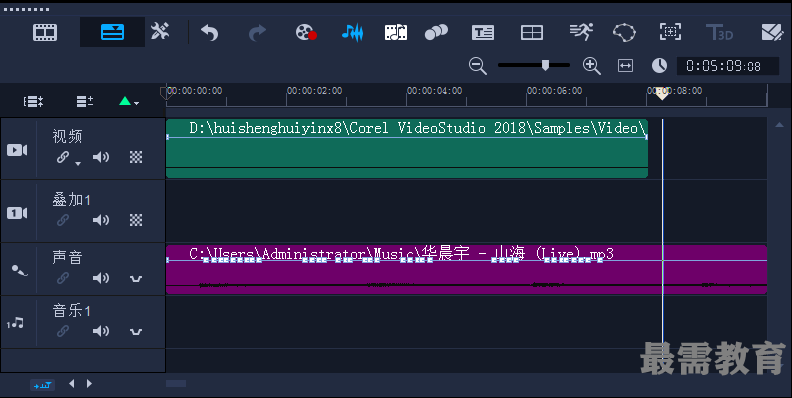The image size is (792, 398).
Task: Adjust the timeline zoom slider
Action: pyautogui.click(x=545, y=65)
